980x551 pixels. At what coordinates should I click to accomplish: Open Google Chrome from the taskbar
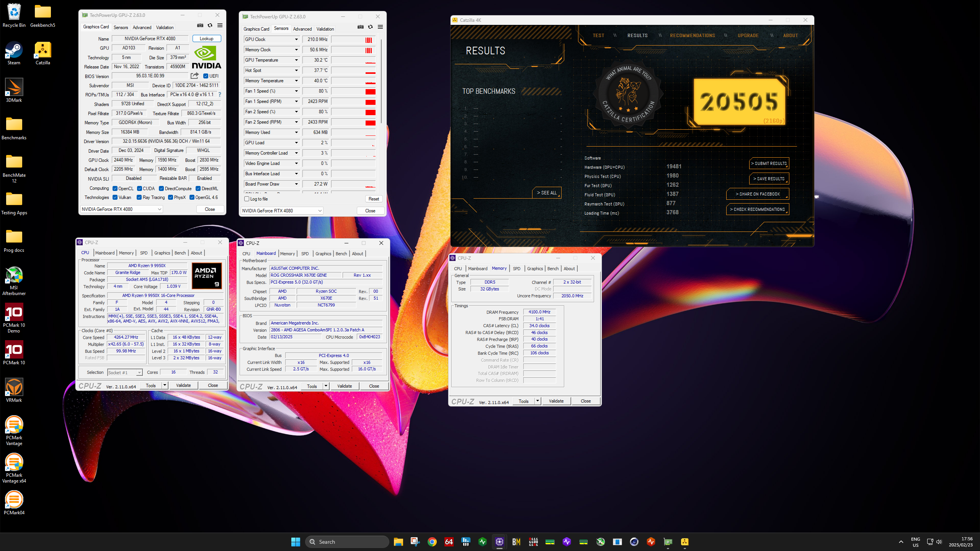(x=432, y=542)
